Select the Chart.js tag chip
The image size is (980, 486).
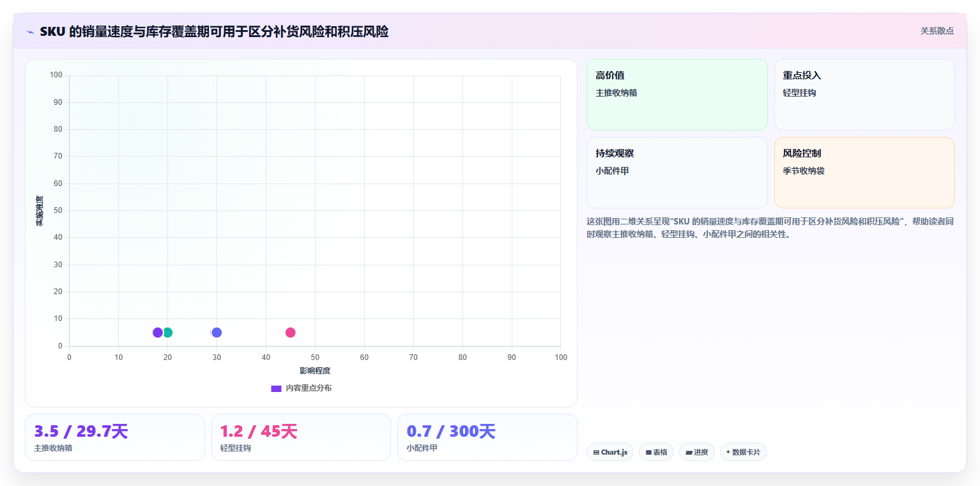click(610, 452)
